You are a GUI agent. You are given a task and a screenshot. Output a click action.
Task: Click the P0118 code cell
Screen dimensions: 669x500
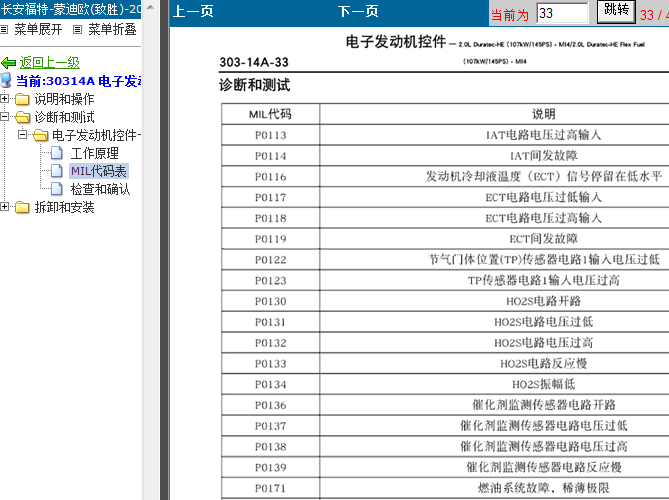270,218
